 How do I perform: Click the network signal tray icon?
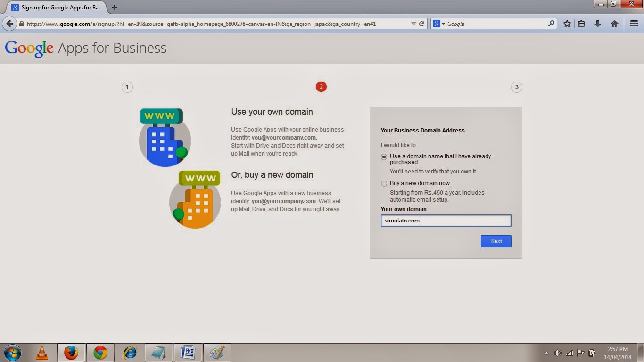coord(570,353)
